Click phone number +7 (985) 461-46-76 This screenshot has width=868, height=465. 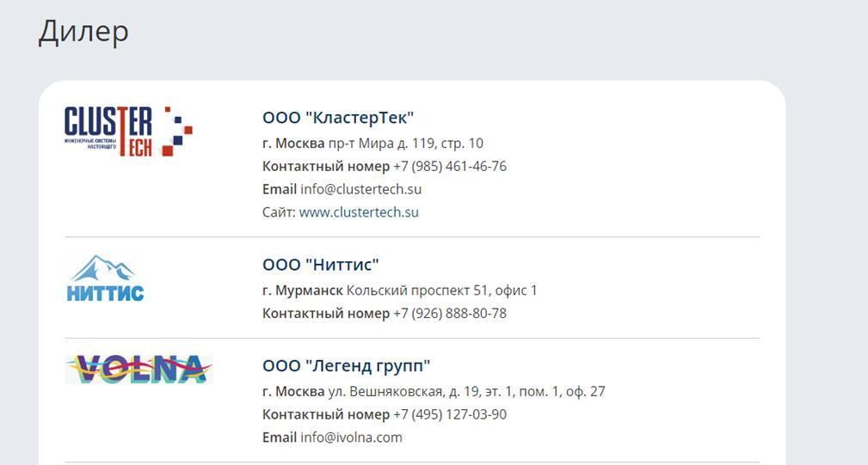coord(450,167)
